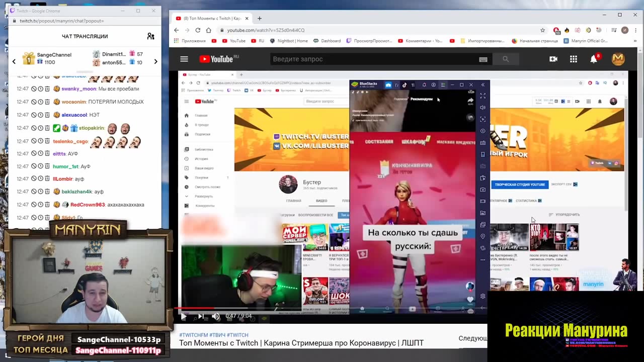
Task: Show next gift leaderboard entries arrow
Action: [155, 61]
